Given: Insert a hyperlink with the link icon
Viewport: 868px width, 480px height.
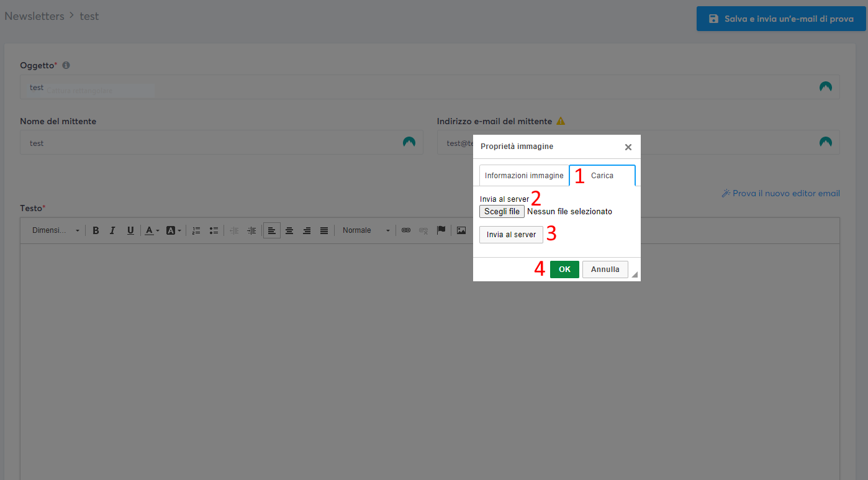Looking at the screenshot, I should [x=406, y=230].
